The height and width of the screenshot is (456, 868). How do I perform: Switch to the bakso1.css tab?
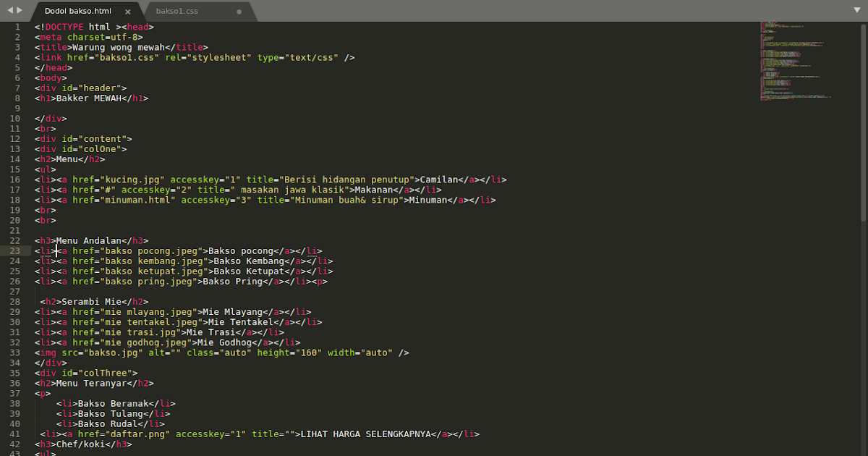click(x=176, y=12)
